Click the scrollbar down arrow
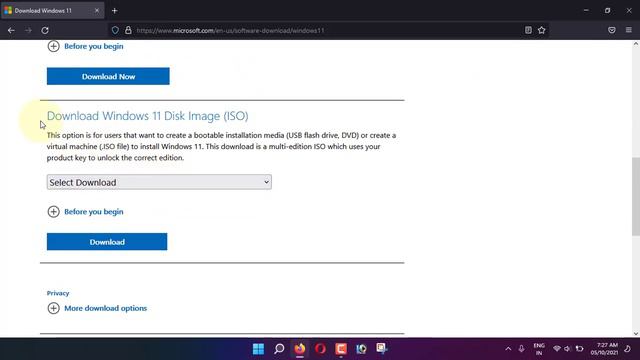This screenshot has width=640, height=360. click(x=636, y=333)
